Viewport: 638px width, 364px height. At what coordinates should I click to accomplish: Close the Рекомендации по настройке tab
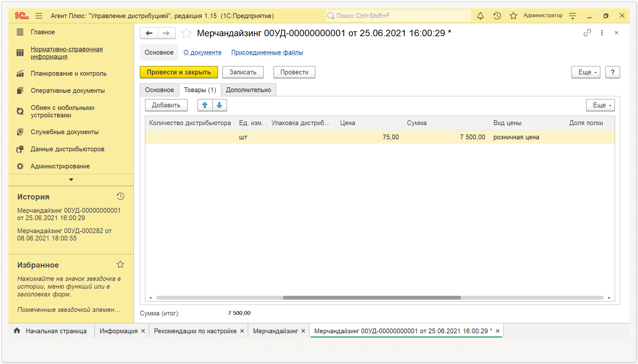(242, 331)
